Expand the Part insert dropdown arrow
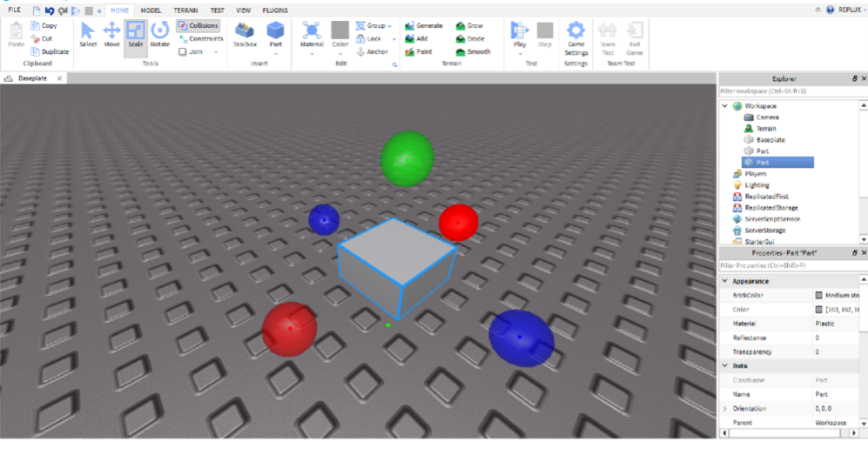This screenshot has height=455, width=868. (275, 53)
